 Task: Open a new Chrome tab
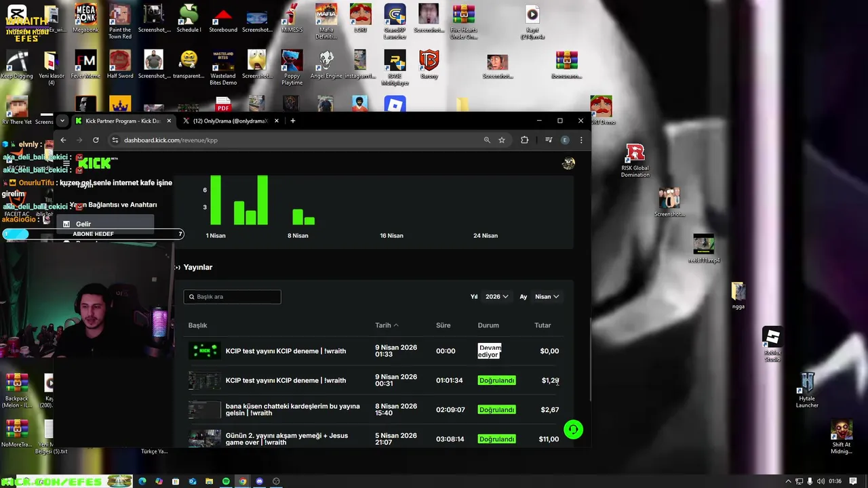[293, 121]
